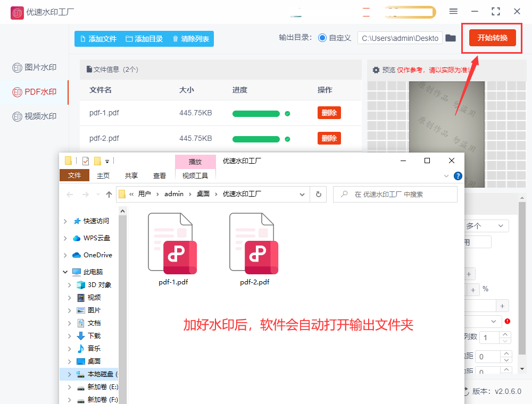532x404 pixels.
Task: Click the green check icon for pdf-2.pdf
Action: [x=287, y=139]
